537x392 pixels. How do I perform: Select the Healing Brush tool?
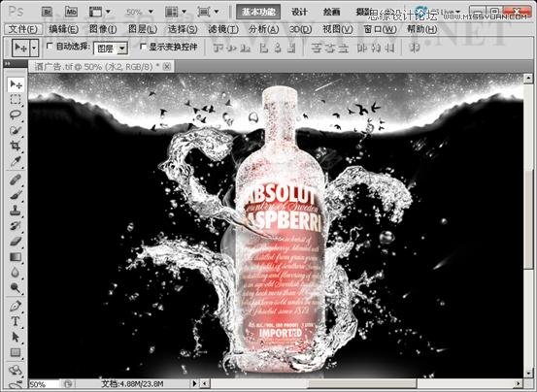16,180
